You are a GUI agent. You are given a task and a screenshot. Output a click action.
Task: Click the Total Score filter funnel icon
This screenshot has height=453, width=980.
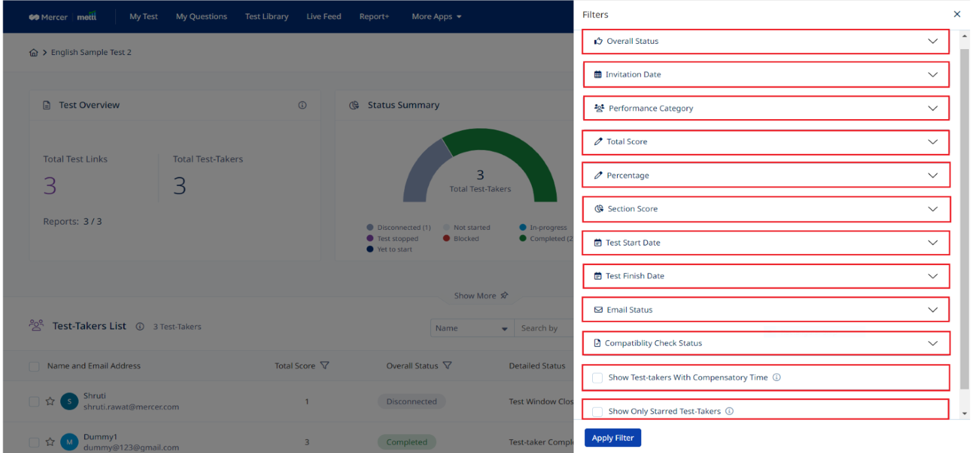[324, 366]
